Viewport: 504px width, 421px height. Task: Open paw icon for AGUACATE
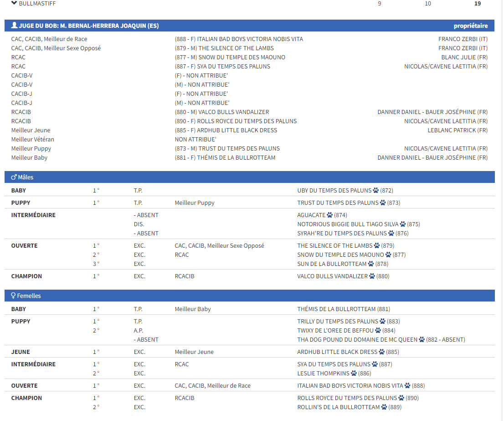330,215
